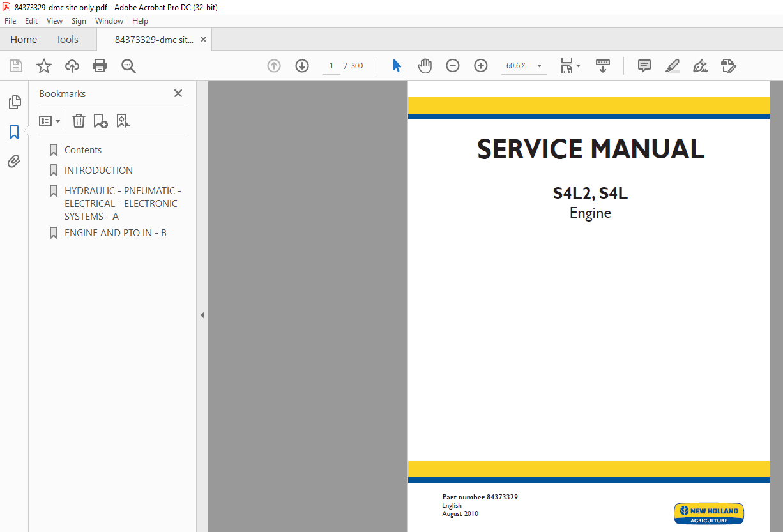Click the stamp/send for signature icon
This screenshot has width=783, height=532.
click(728, 66)
